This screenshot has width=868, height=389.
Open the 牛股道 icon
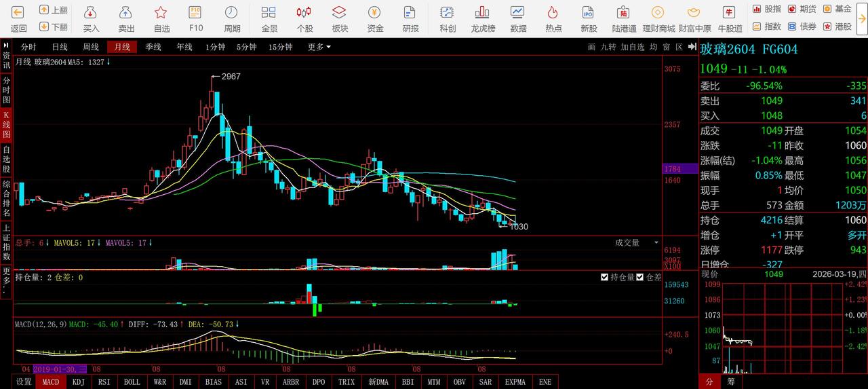pos(729,12)
